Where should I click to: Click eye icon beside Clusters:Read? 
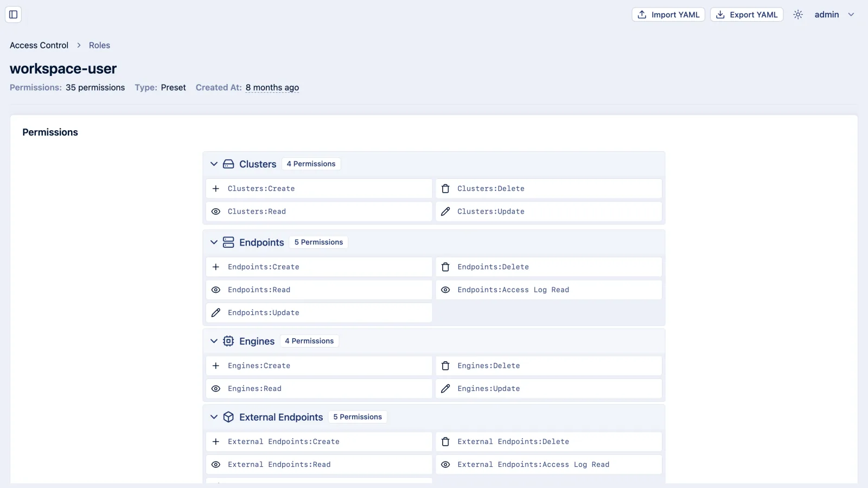click(216, 211)
